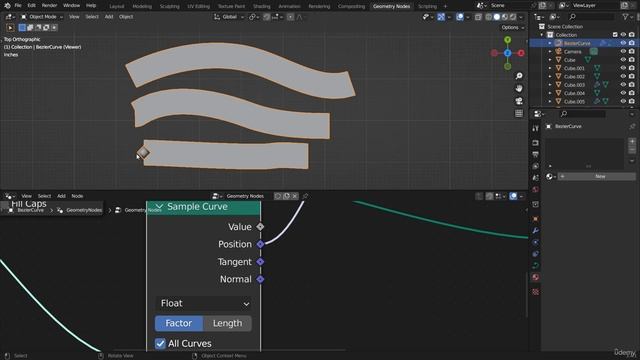Open the Window menu
Screen dimensions: 640x360
click(71, 6)
